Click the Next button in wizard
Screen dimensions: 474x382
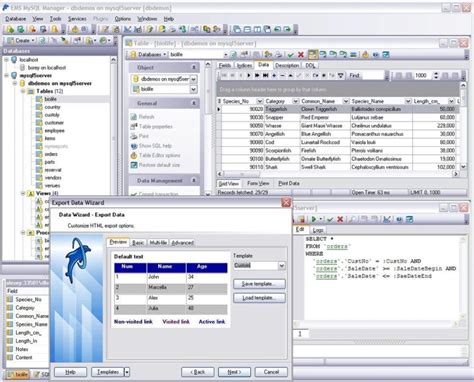[234, 372]
